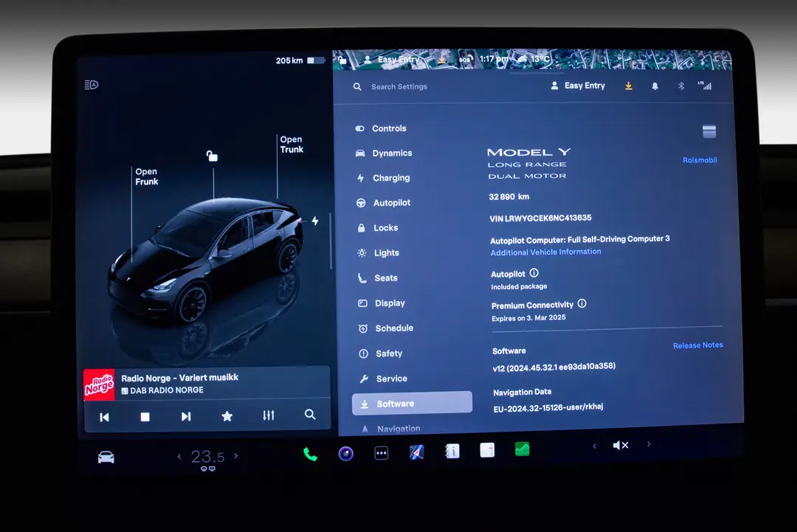Tap the media search magnifier icon
This screenshot has height=532, width=797.
point(310,415)
